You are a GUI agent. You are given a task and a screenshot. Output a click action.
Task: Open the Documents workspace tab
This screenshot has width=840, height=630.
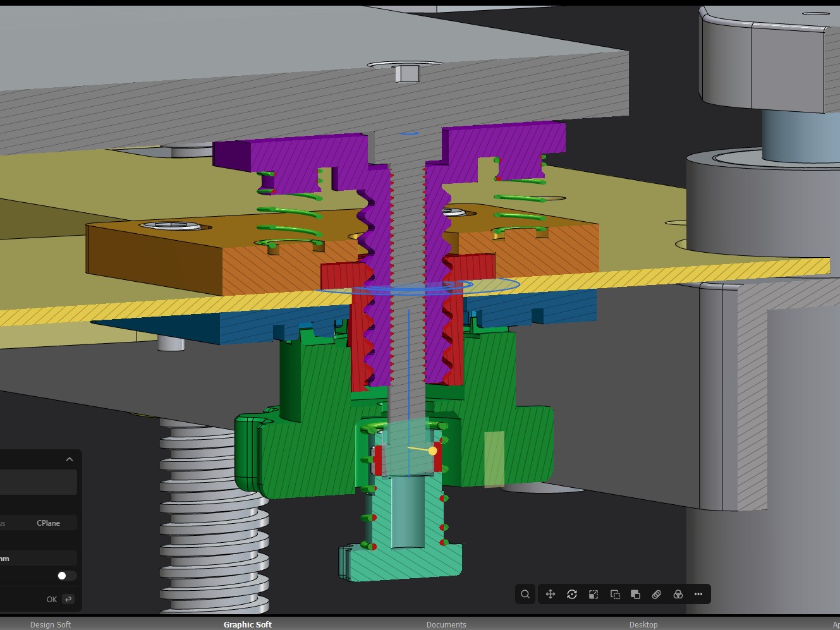tap(446, 624)
